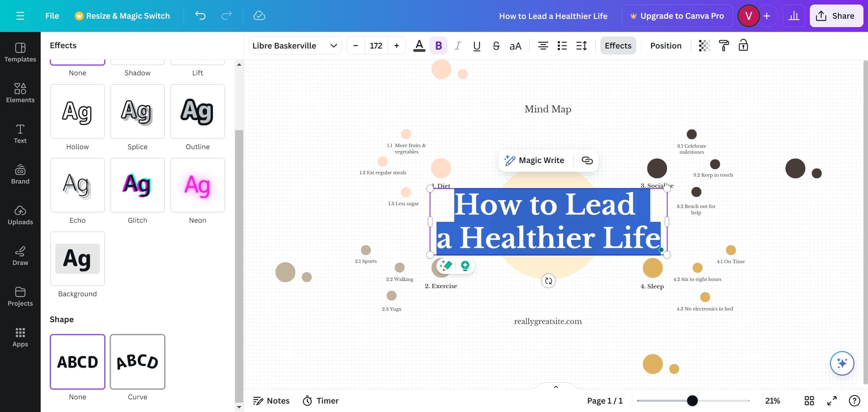Open the Libre Baskerville font dropdown
Screen dimensions: 868x412
(x=294, y=45)
